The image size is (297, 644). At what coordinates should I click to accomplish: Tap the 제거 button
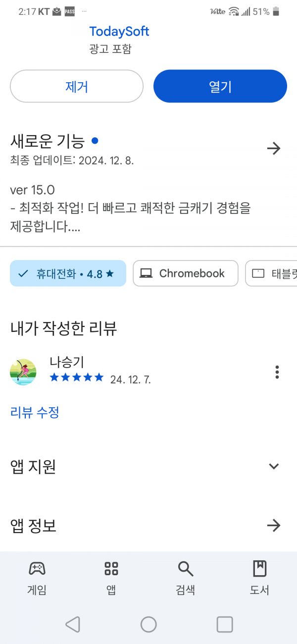point(77,86)
